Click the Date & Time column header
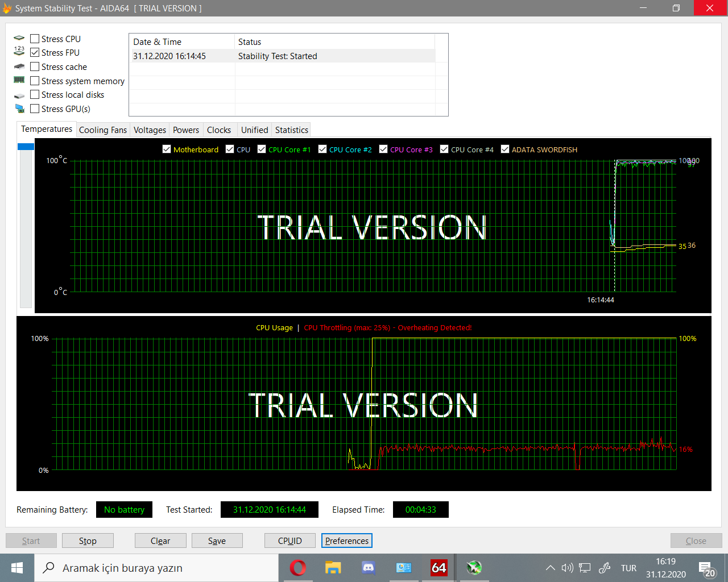728x582 pixels. 182,41
